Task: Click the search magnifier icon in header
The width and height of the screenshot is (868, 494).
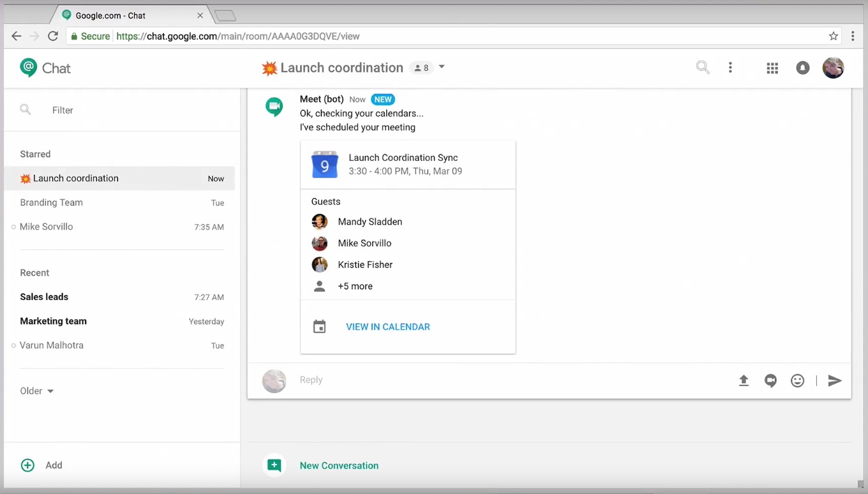Action: coord(703,68)
